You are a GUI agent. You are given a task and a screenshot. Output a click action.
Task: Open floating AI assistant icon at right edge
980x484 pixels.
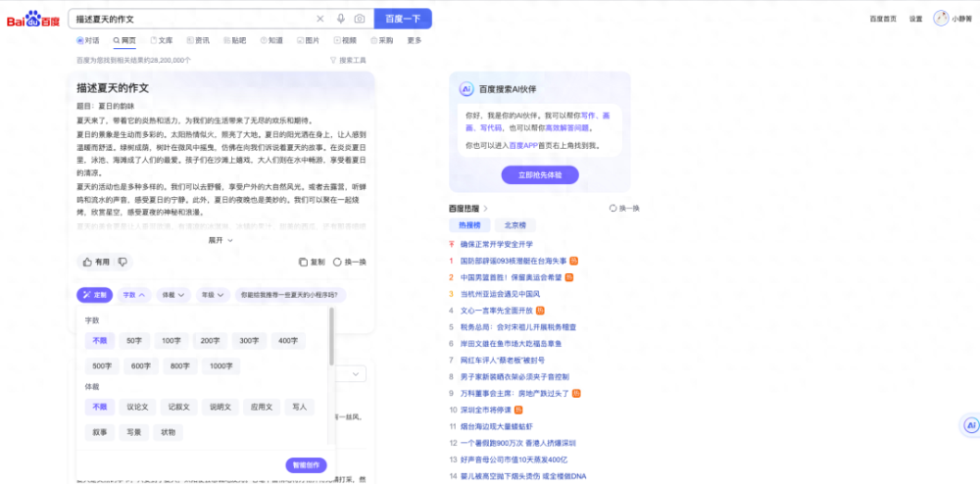[x=970, y=425]
